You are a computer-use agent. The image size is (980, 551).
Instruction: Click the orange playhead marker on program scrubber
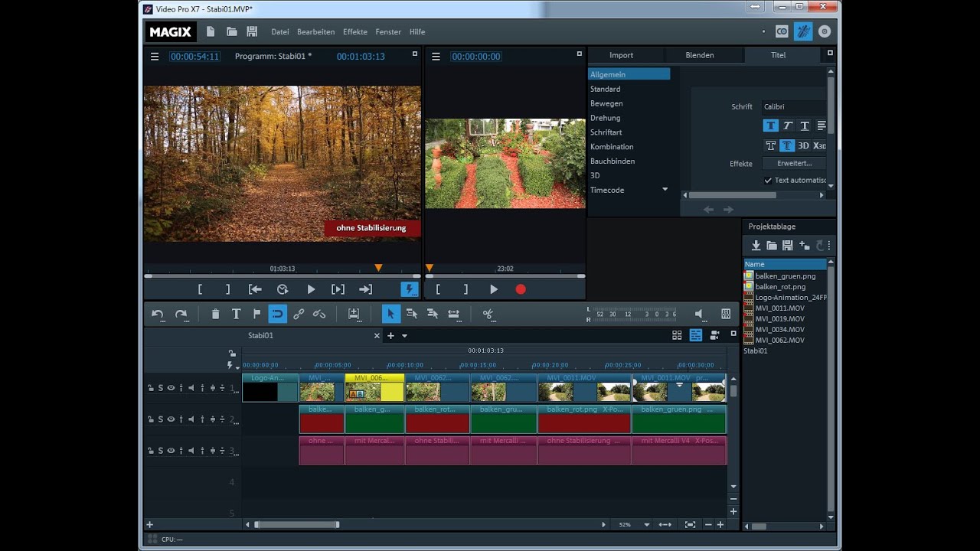[x=378, y=268]
